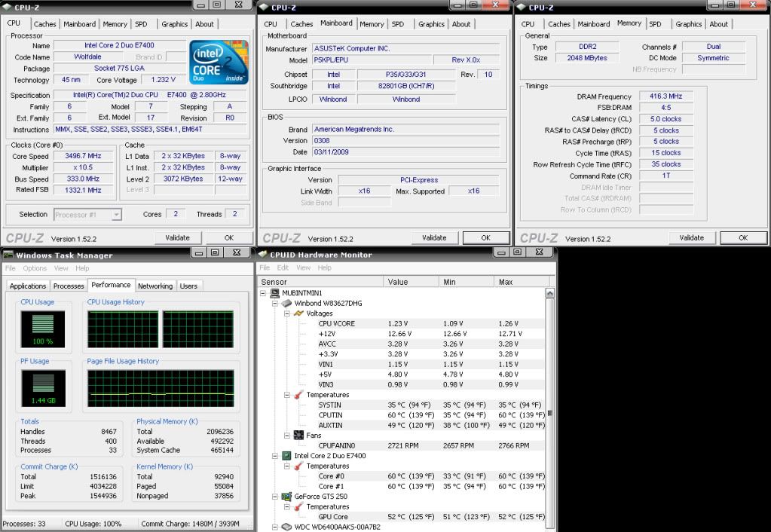
Task: Click the Windows Task Manager title bar icon
Action: point(8,255)
